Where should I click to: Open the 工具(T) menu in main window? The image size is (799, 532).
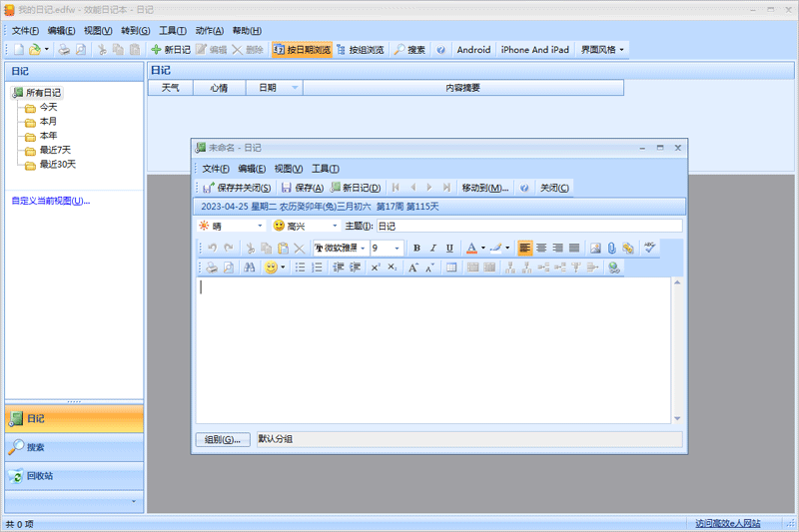[173, 31]
